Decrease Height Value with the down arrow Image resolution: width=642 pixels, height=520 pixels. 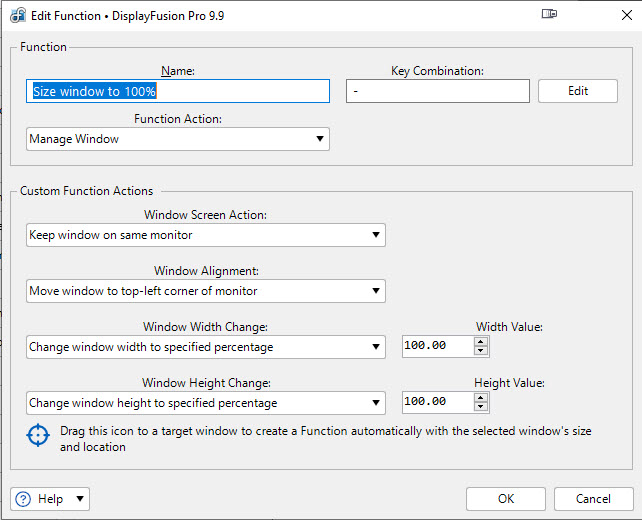(481, 407)
